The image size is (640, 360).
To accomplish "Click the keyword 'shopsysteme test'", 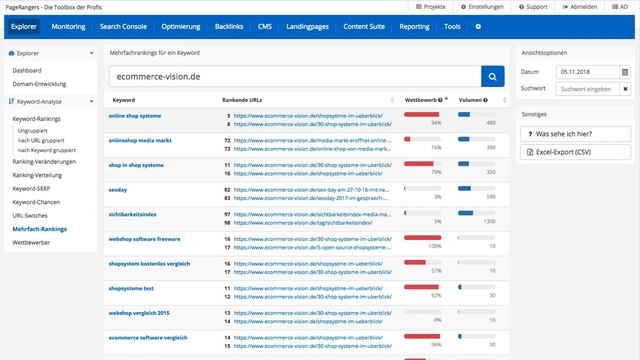I will pyautogui.click(x=131, y=289).
